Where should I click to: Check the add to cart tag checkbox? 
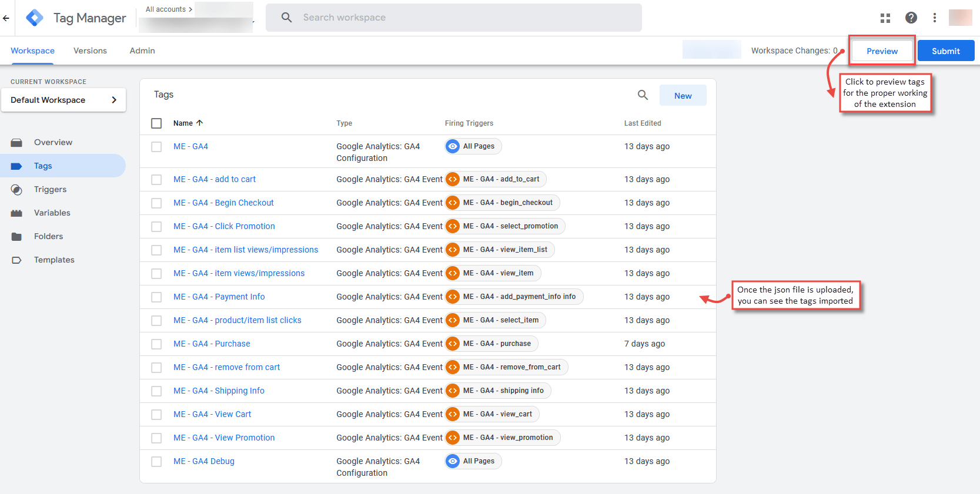(x=156, y=180)
